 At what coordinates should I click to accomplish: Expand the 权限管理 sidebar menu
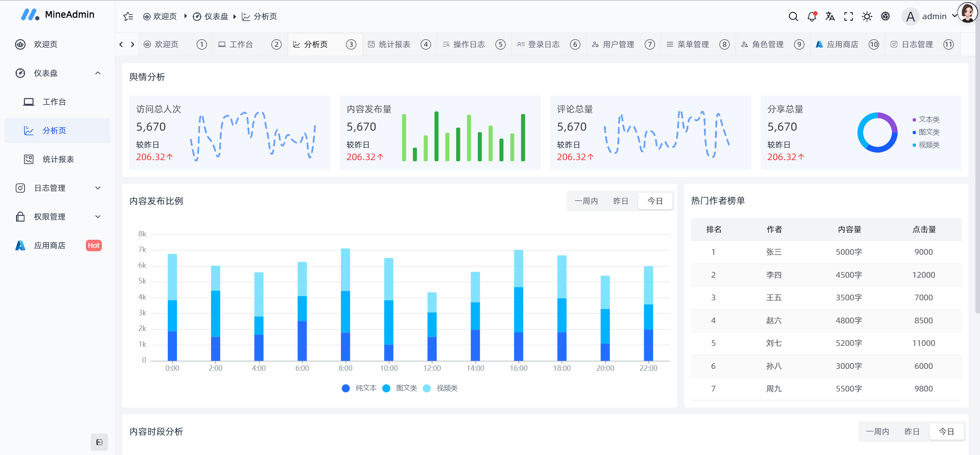pyautogui.click(x=57, y=217)
